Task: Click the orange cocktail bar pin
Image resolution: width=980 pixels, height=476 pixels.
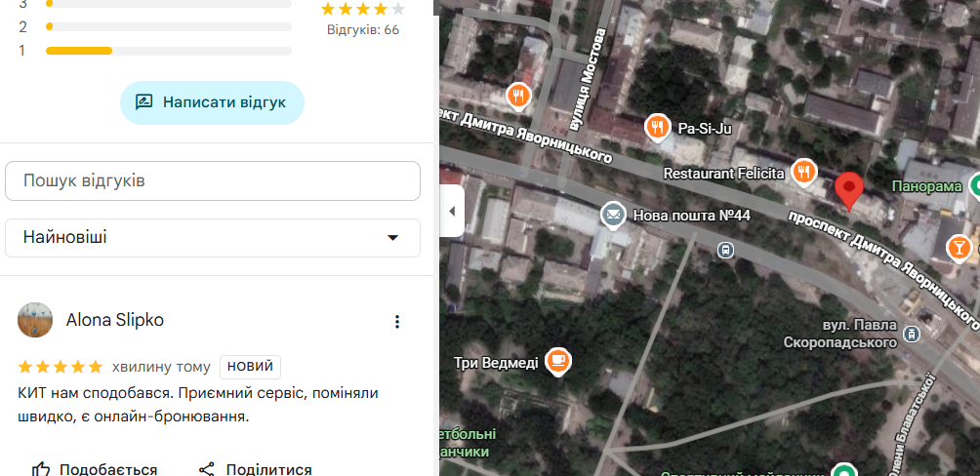Action: [x=959, y=248]
